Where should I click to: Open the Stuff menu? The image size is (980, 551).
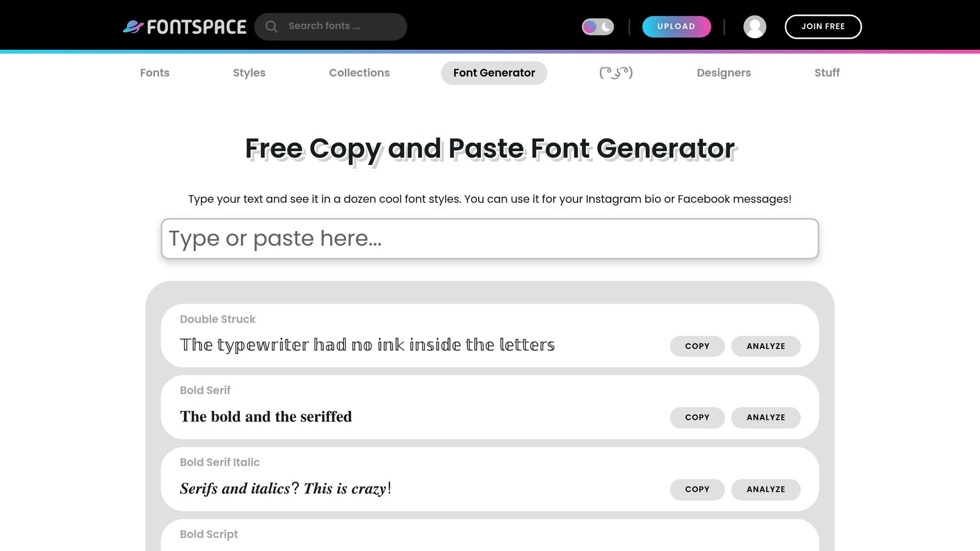click(x=827, y=73)
